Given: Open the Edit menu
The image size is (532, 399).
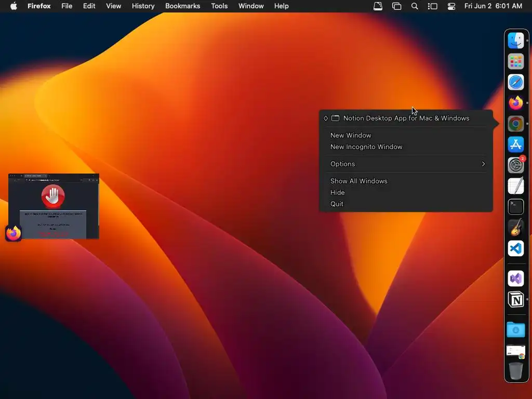Looking at the screenshot, I should click(x=89, y=6).
